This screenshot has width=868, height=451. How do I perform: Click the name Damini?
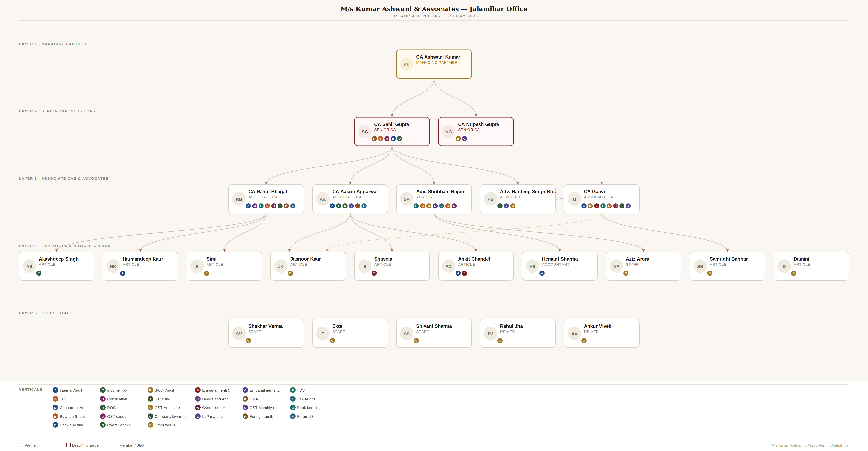pos(801,259)
